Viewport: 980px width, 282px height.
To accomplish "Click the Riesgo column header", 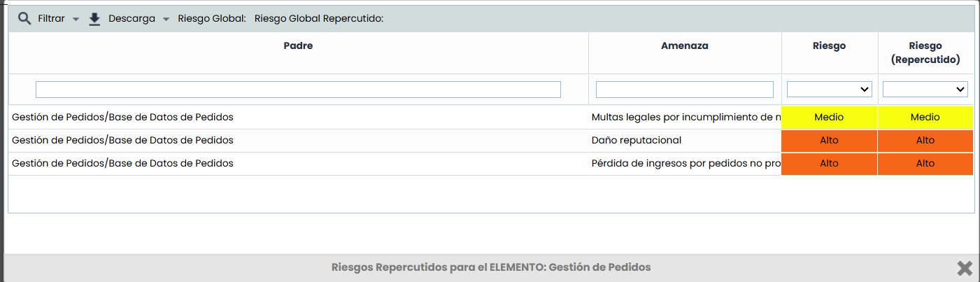I will pos(829,45).
